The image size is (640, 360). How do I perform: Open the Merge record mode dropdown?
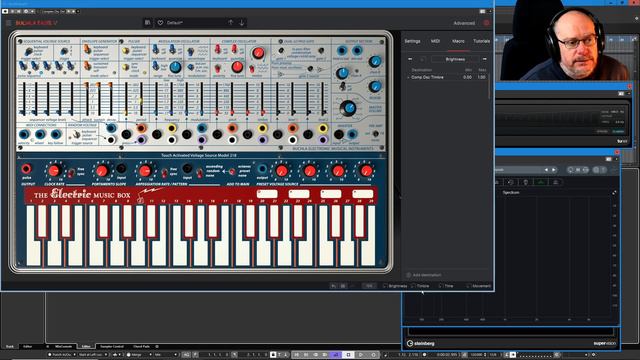(138, 355)
